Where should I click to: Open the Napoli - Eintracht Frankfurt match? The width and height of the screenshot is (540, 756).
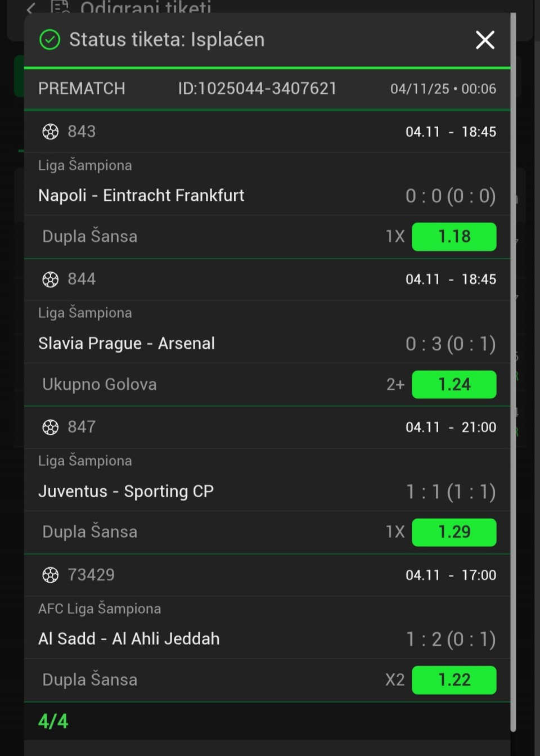click(x=141, y=196)
